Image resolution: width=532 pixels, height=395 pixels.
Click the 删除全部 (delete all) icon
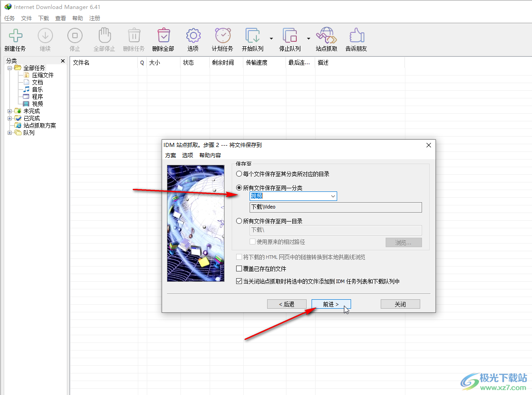[163, 36]
